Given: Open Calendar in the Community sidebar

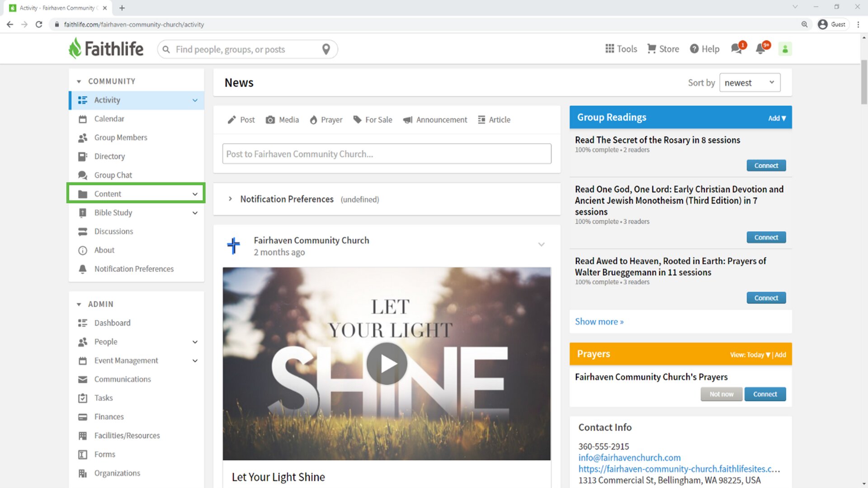Looking at the screenshot, I should point(137,119).
